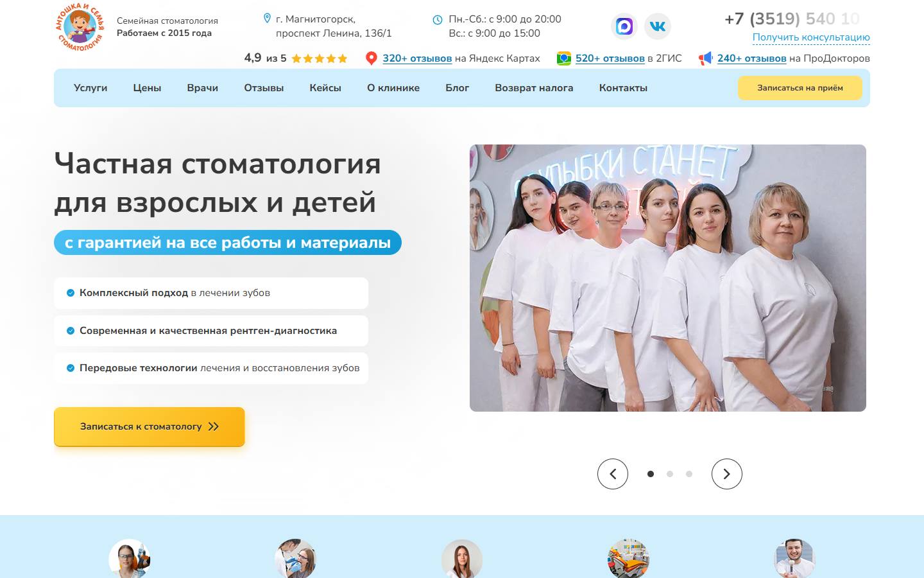Click the Получить консультацию link
This screenshot has width=924, height=578.
pyautogui.click(x=811, y=37)
